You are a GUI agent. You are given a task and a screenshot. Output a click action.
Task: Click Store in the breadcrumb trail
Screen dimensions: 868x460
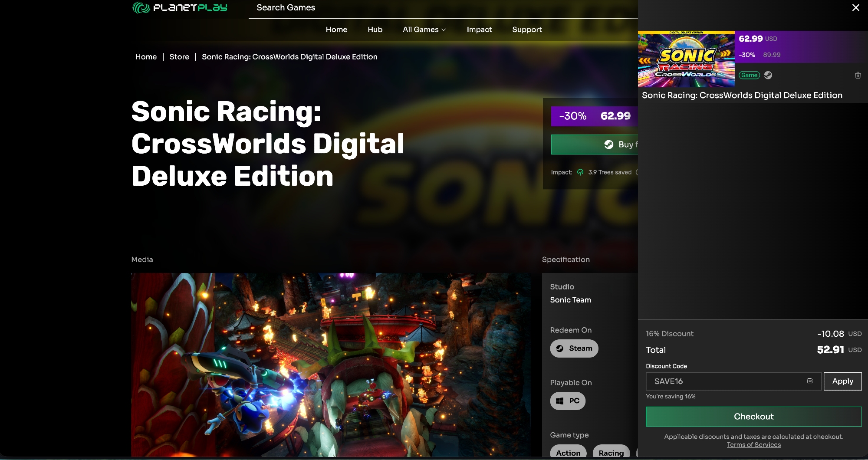pyautogui.click(x=179, y=57)
